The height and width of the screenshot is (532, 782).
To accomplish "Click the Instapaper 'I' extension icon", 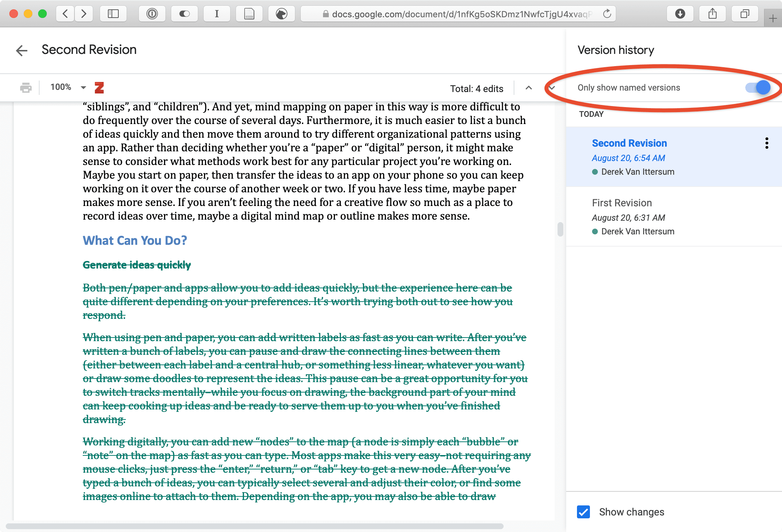I will click(x=217, y=14).
